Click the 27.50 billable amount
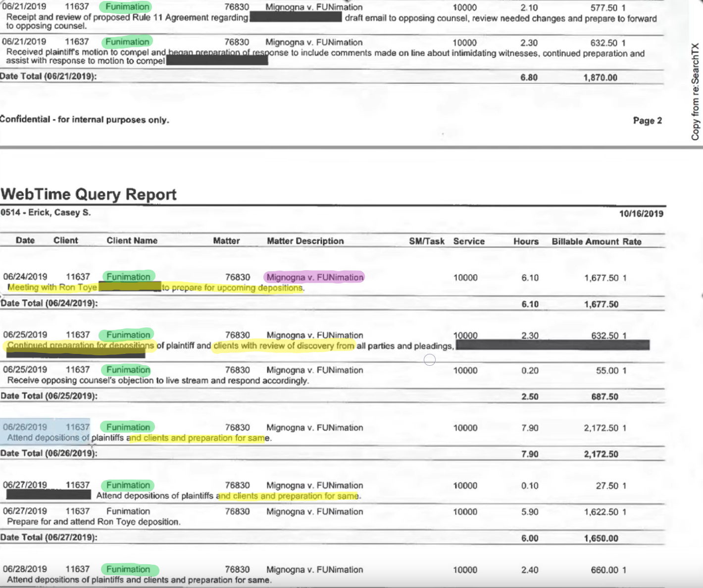Screen dimensions: 703x588 pyautogui.click(x=607, y=486)
